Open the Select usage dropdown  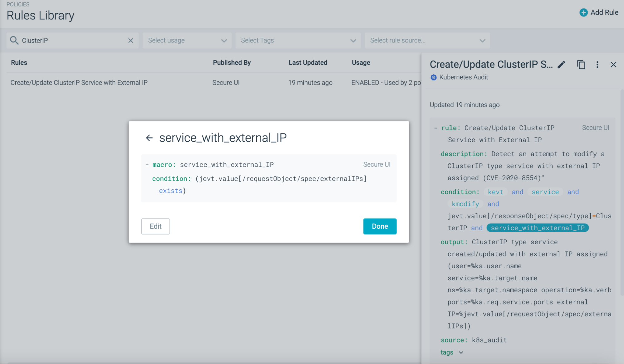click(187, 41)
